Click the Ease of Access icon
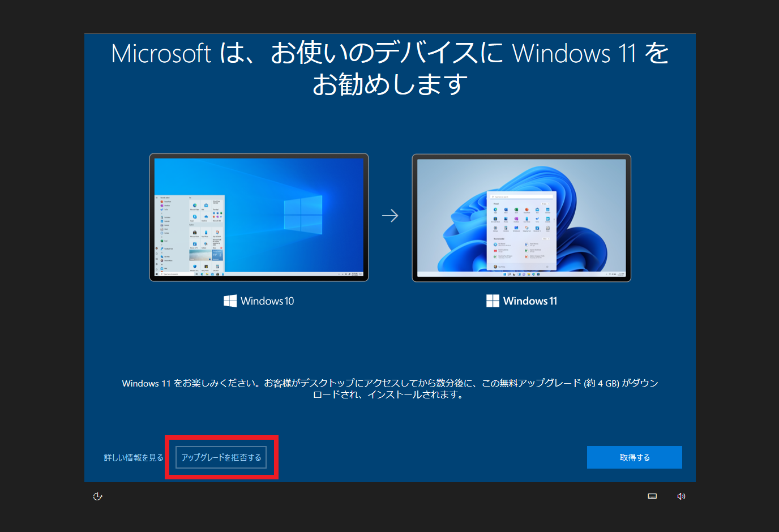Image resolution: width=779 pixels, height=532 pixels. click(98, 496)
